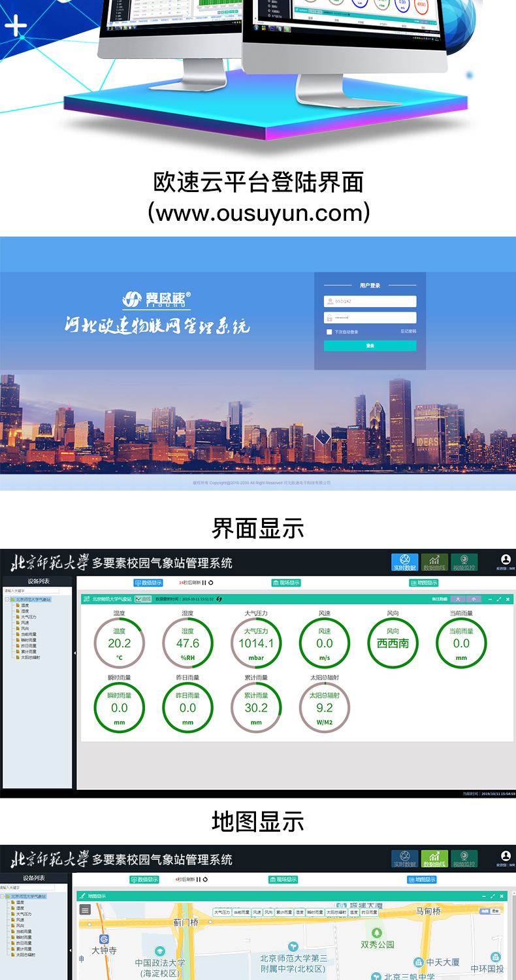
Task: Select 风速 tree item in gauge dashboard device list
Action: (x=24, y=623)
